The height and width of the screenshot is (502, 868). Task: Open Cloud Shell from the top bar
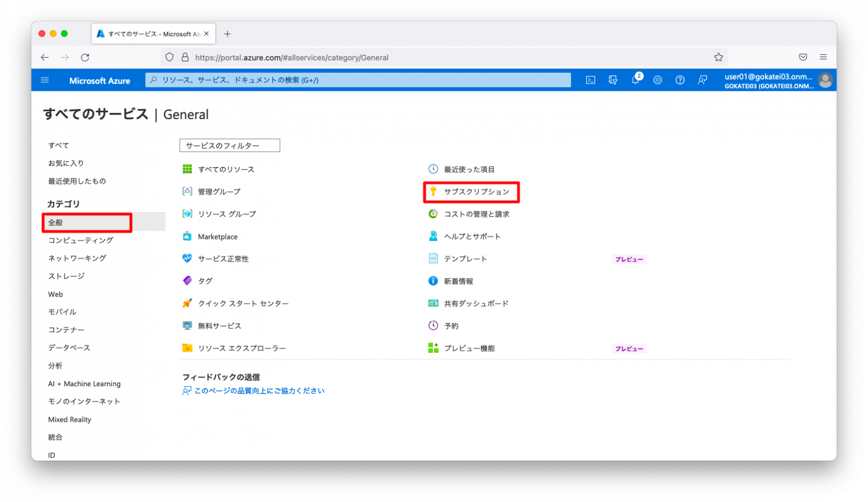click(591, 80)
